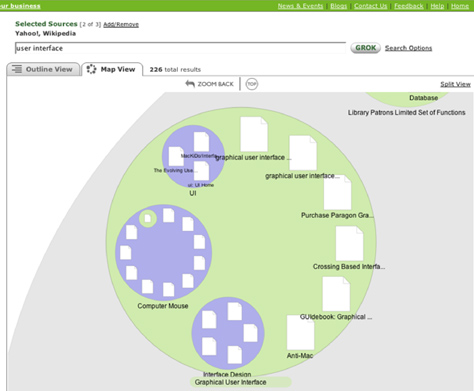The height and width of the screenshot is (391, 474).
Task: Click the Zoom Back arrow icon
Action: click(x=190, y=84)
